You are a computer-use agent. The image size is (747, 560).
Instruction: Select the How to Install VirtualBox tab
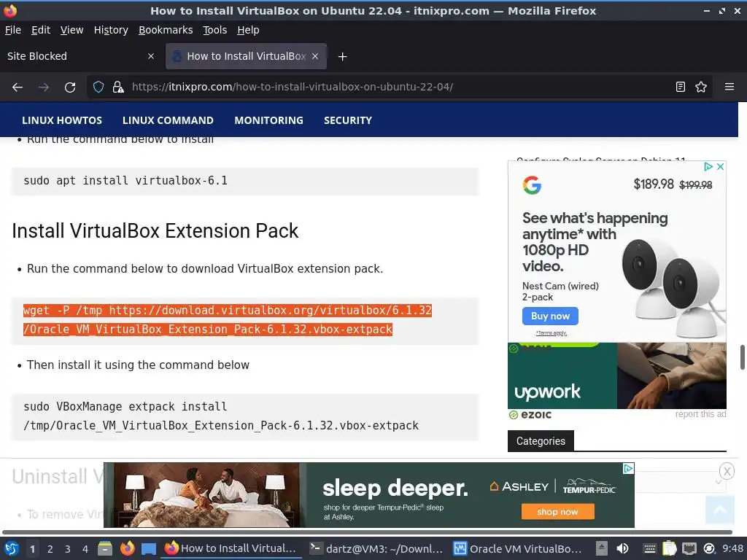[246, 56]
